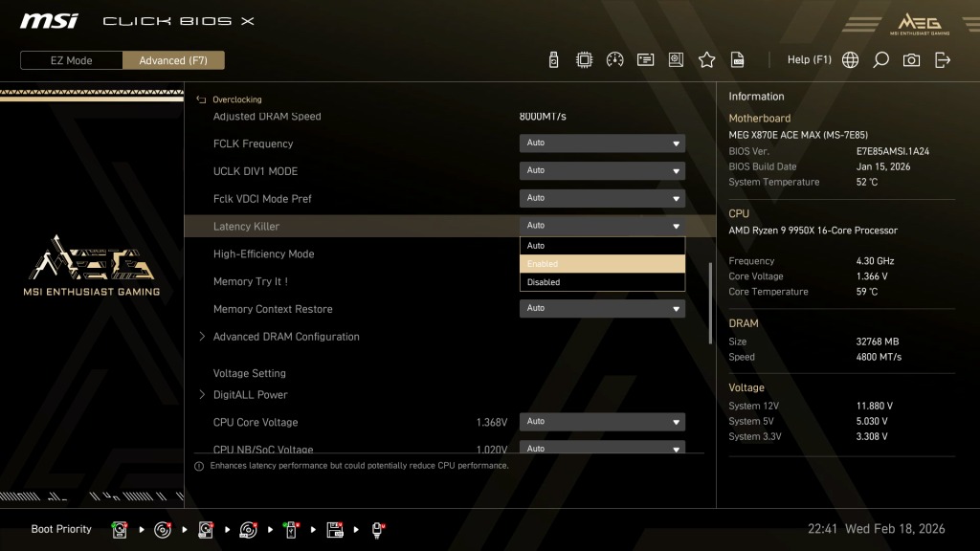Click the info icon beside help description
This screenshot has height=551, width=980.
[x=199, y=466]
